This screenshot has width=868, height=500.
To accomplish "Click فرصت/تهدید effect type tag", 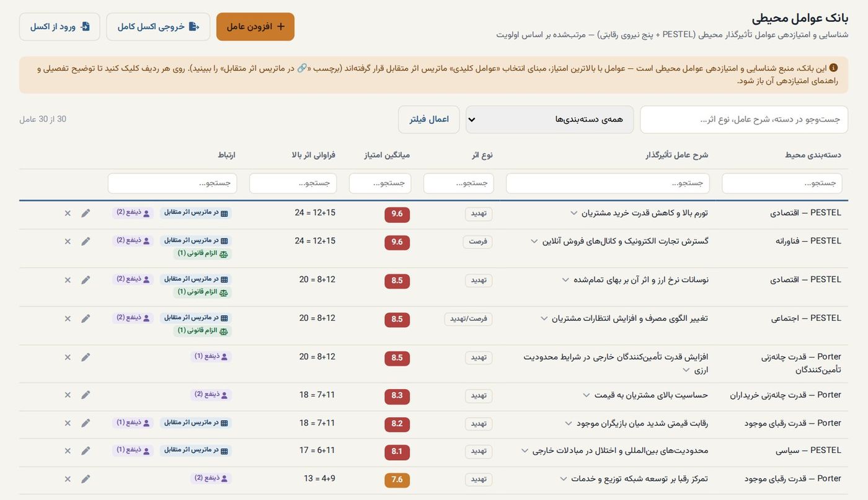I will 468,319.
